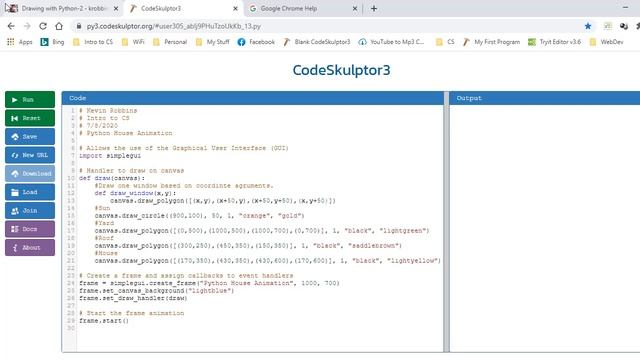The height and width of the screenshot is (360, 640).
Task: Open the CS bookmark folder
Action: 445,42
